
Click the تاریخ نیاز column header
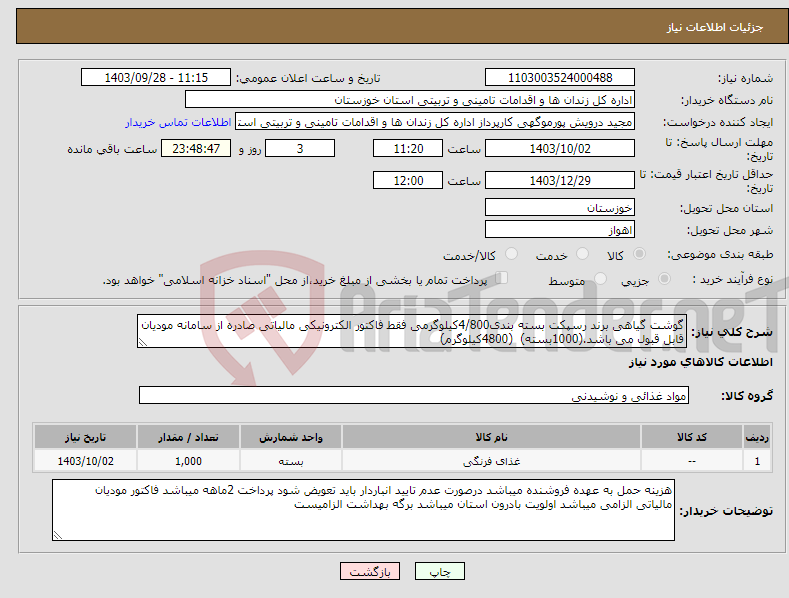click(x=86, y=437)
